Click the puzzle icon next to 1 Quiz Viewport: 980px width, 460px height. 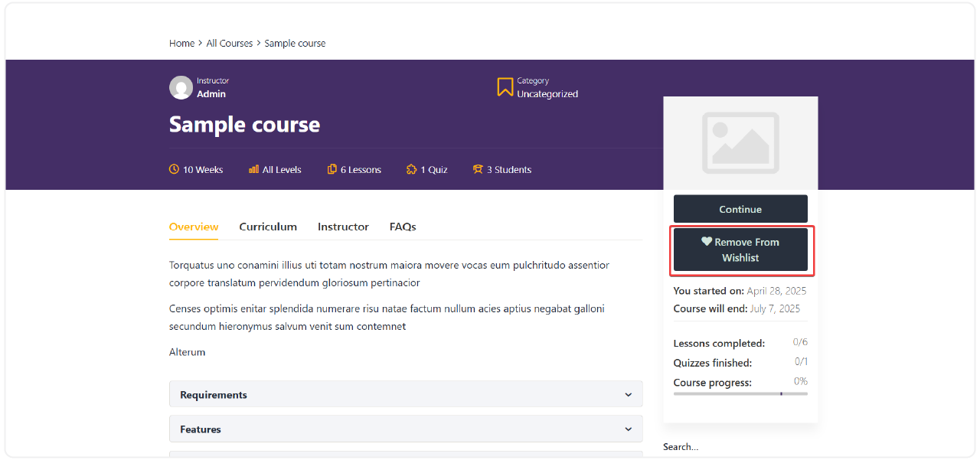(410, 169)
